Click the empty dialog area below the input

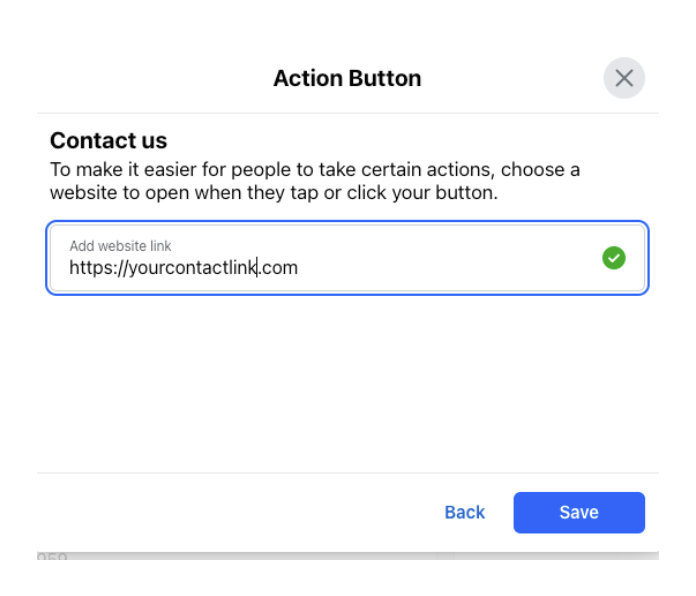[347, 384]
